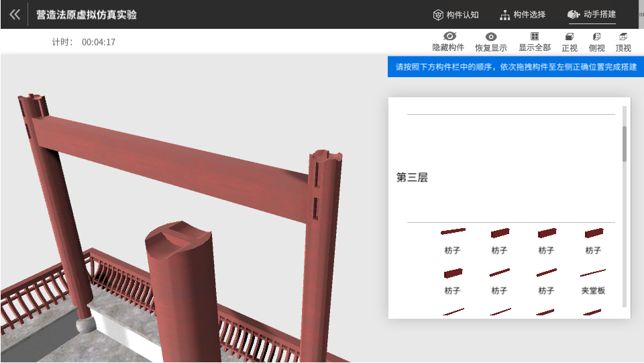Click the component panel scrollbar thumb
Image resolution: width=644 pixels, height=363 pixels.
[x=625, y=144]
